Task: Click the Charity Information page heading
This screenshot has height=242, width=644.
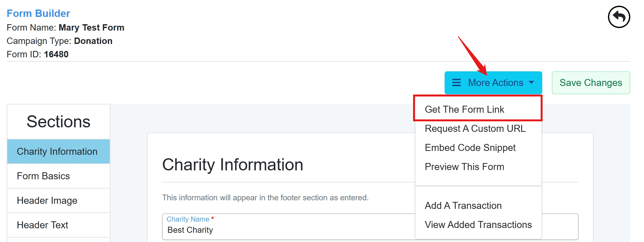Action: click(233, 165)
